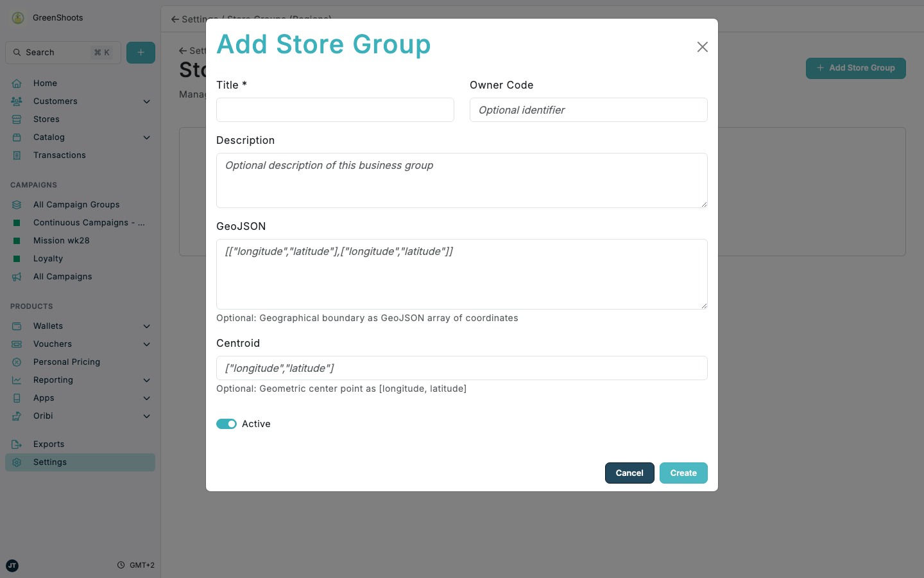Click the All Campaigns megaphone icon

click(17, 276)
